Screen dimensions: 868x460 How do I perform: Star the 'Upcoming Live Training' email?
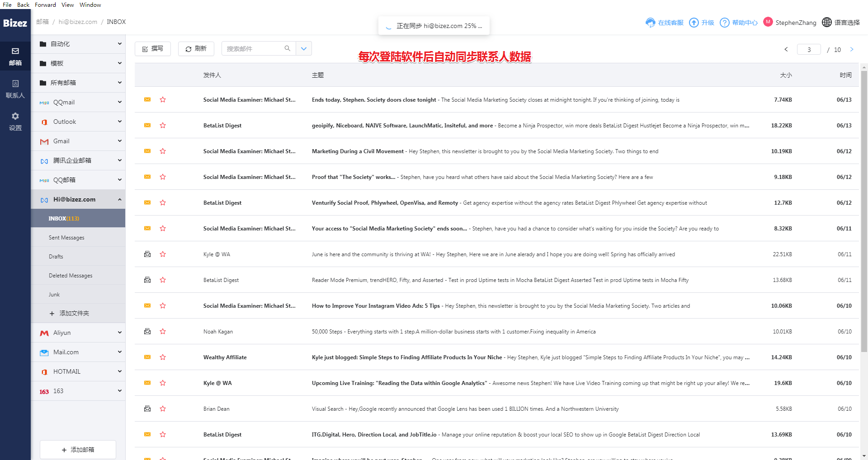tap(163, 383)
